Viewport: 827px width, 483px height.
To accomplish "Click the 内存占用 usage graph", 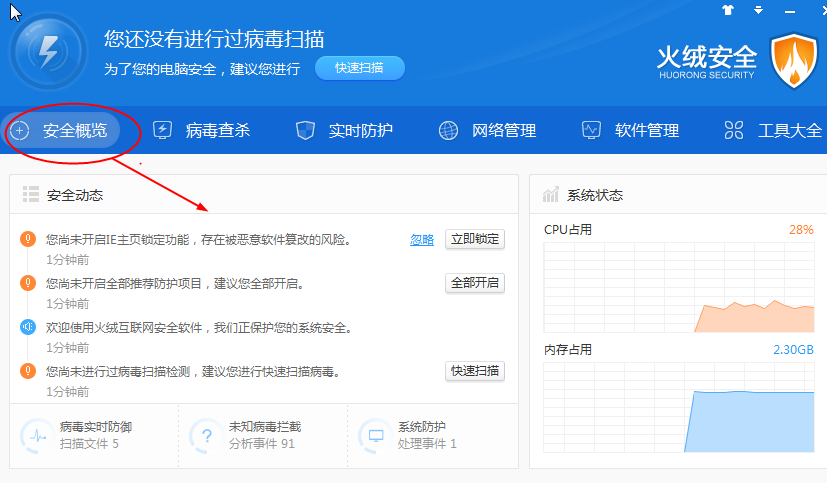I will pyautogui.click(x=679, y=408).
